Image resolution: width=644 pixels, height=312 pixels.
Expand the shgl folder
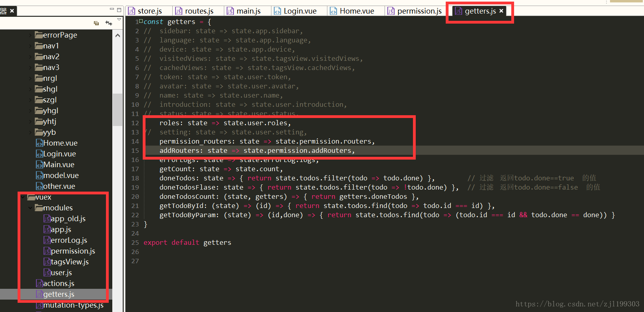(30, 89)
